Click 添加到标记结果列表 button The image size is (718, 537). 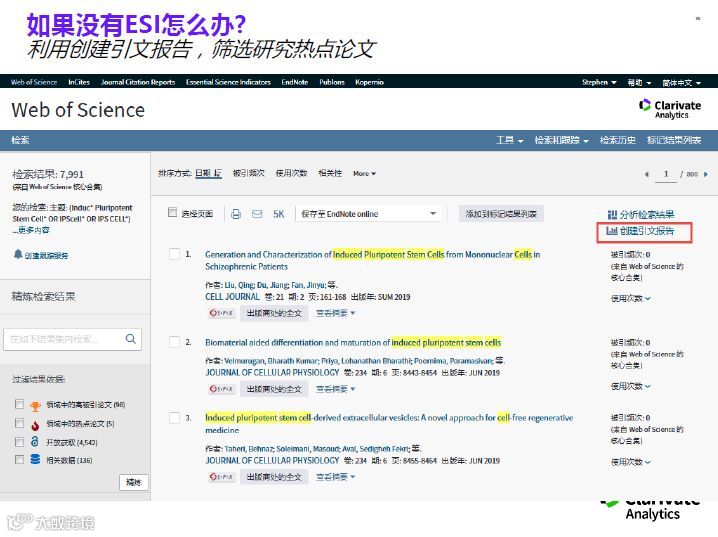pyautogui.click(x=501, y=214)
